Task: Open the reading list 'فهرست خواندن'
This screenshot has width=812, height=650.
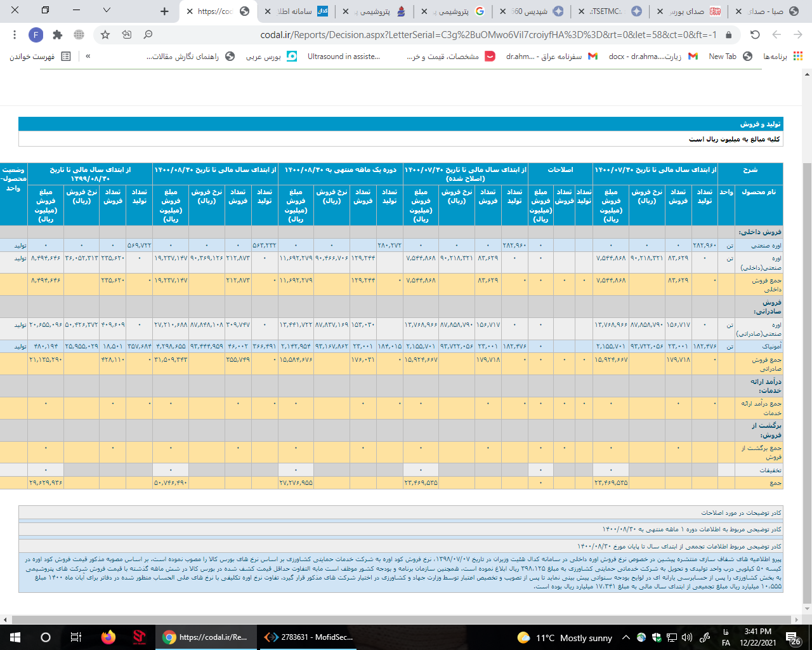Action: [40, 56]
